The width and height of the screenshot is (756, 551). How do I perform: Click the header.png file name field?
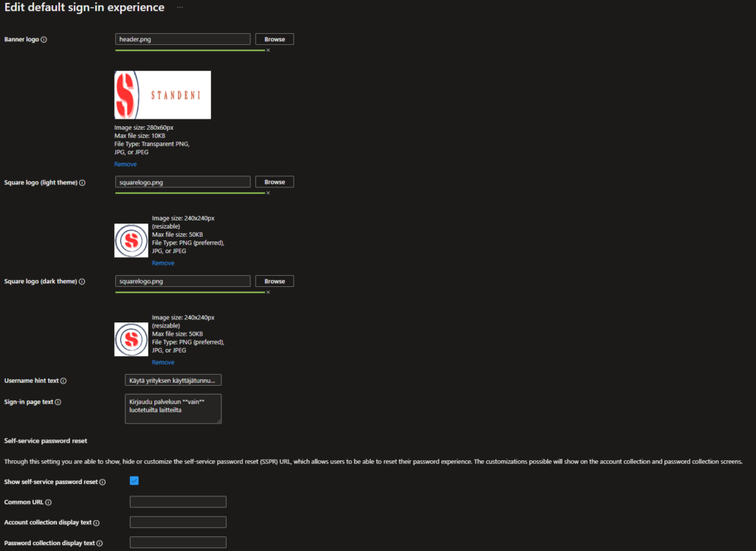tap(183, 39)
